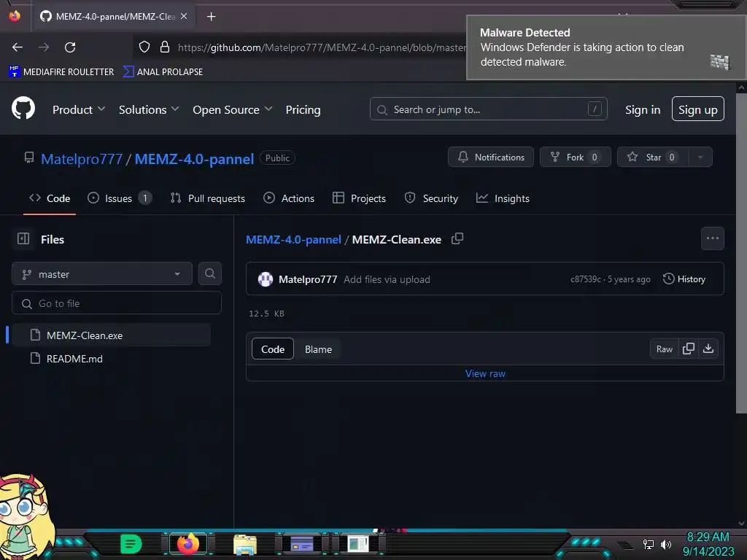Go to Pricing page
Viewport: 747px width, 560px height.
pyautogui.click(x=303, y=109)
